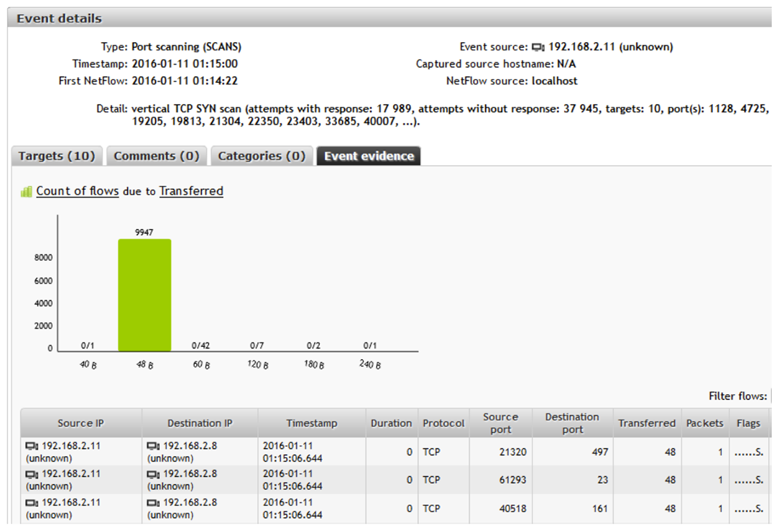Click destination port value 23
Screen dimensions: 777x532
coord(603,480)
